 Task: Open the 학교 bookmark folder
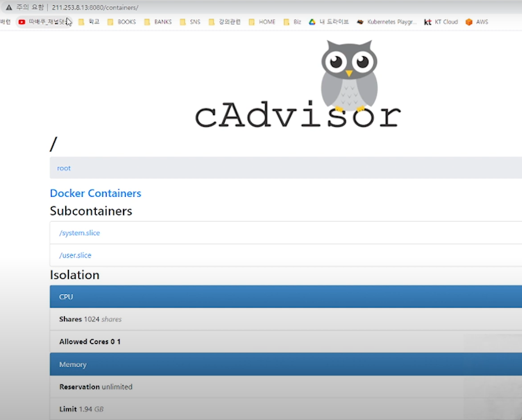(89, 22)
